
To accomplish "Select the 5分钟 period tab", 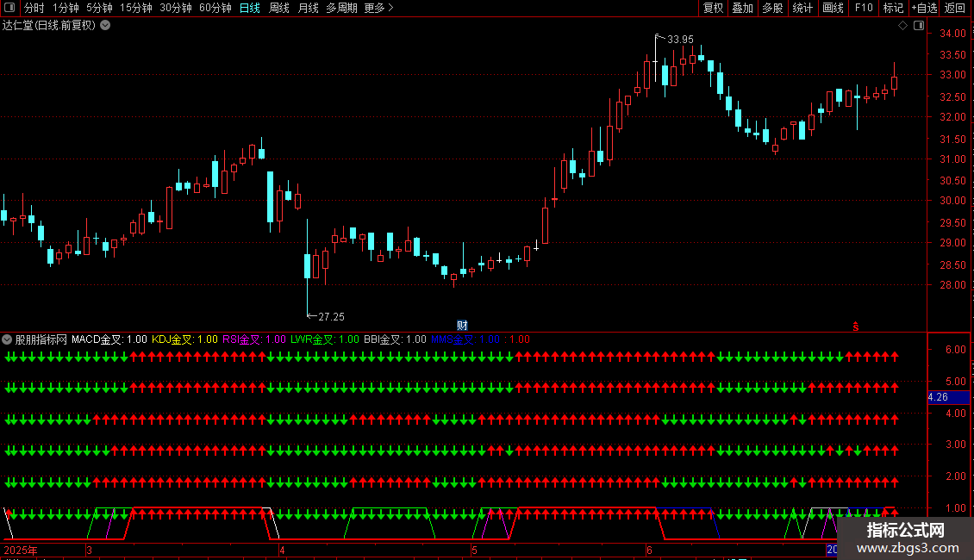I will (99, 8).
